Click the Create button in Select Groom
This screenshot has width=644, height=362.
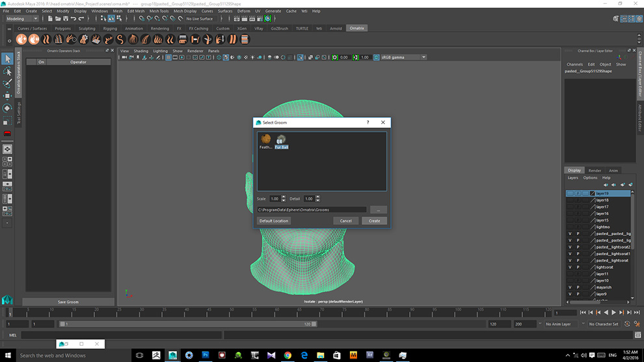[x=374, y=221]
